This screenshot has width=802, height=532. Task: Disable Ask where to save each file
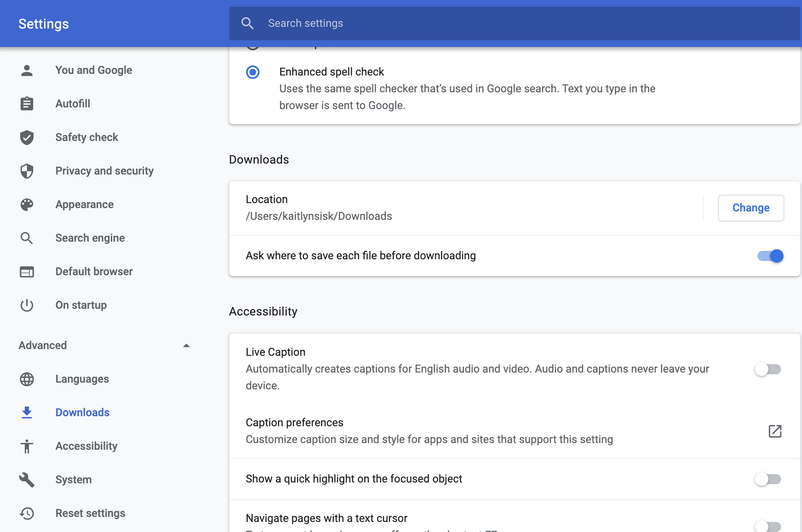coord(770,256)
